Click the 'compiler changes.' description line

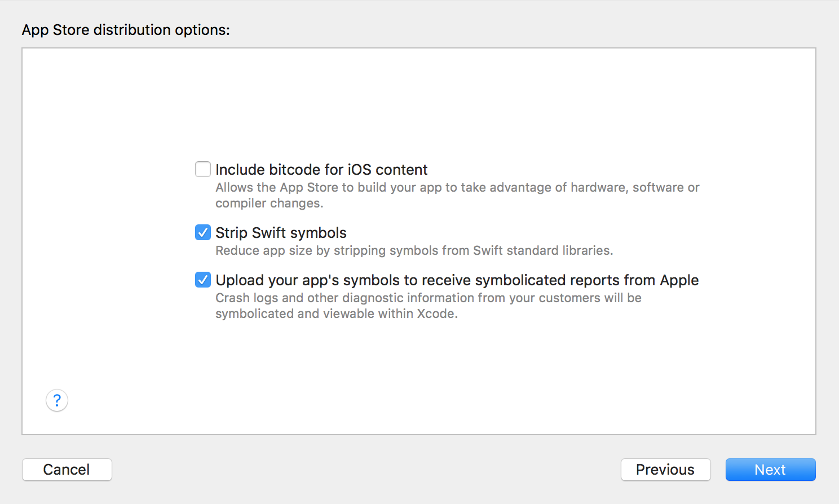(x=270, y=204)
